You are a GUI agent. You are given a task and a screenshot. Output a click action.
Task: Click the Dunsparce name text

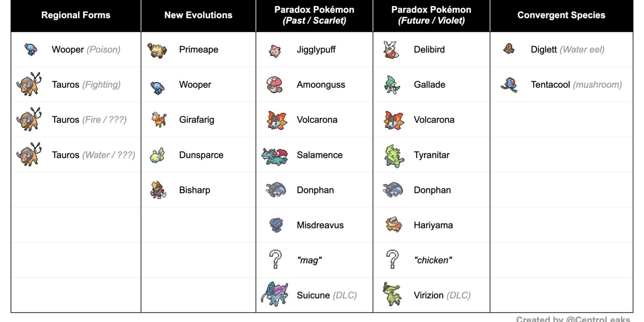pos(201,155)
